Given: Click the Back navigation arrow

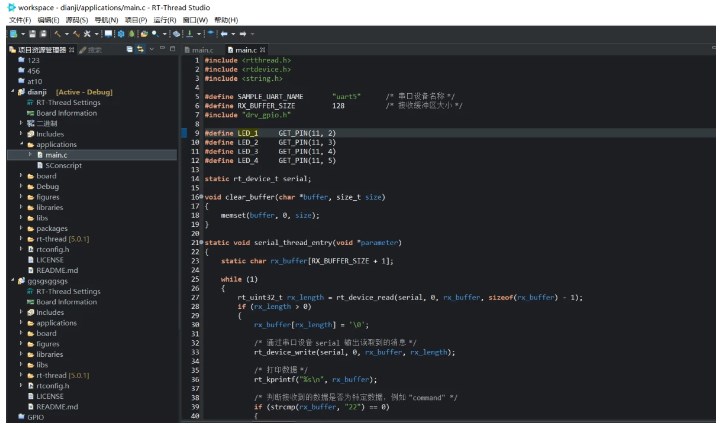Looking at the screenshot, I should point(224,34).
